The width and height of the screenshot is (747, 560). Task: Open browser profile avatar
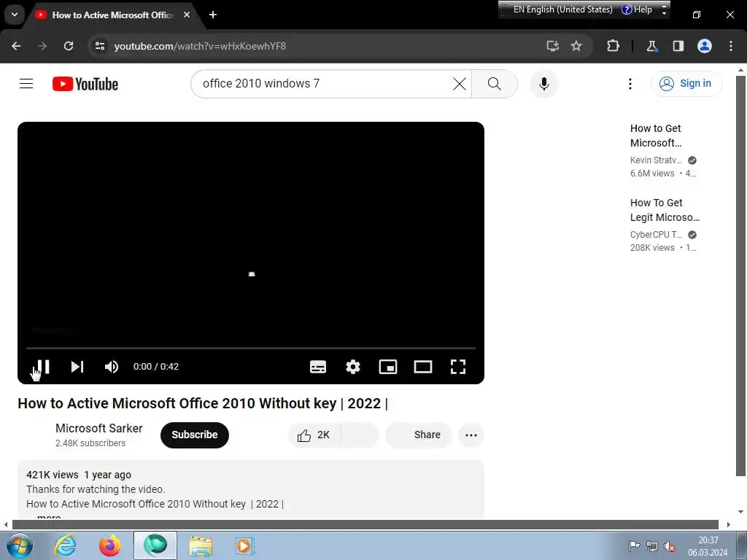[x=705, y=46]
